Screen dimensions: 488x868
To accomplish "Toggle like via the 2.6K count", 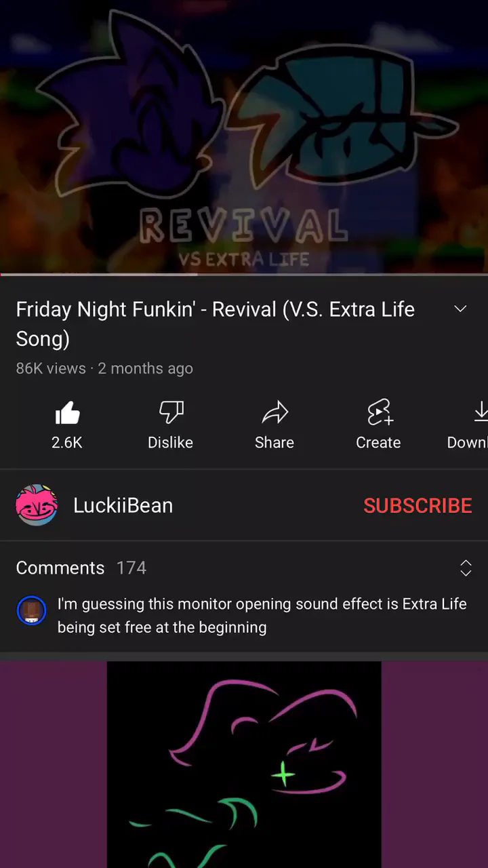I will coord(67,442).
